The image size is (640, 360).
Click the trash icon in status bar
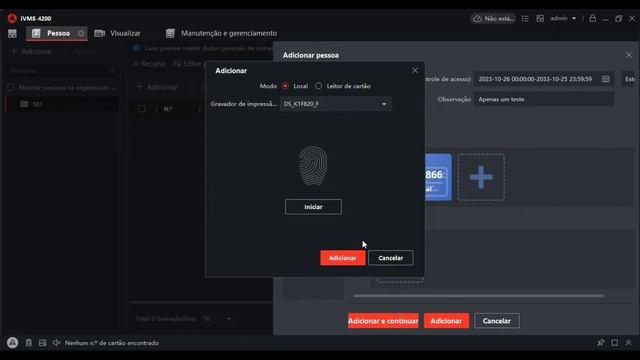[29, 343]
